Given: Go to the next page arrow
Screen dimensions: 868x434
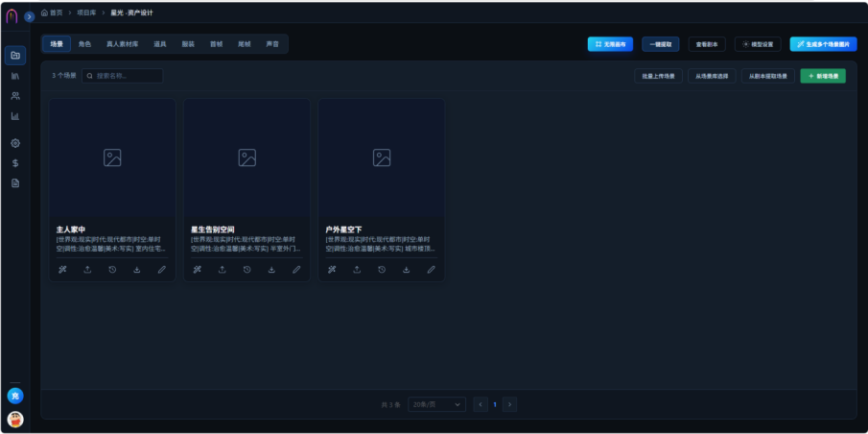Looking at the screenshot, I should 510,404.
